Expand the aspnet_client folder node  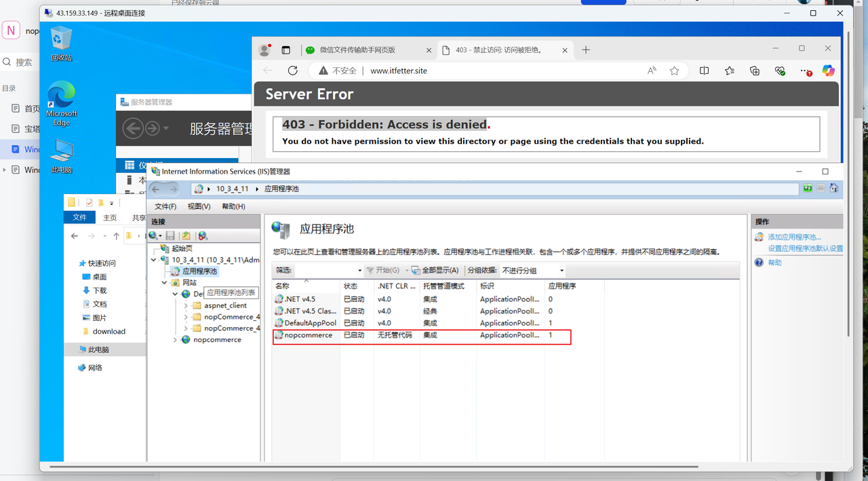coord(186,305)
